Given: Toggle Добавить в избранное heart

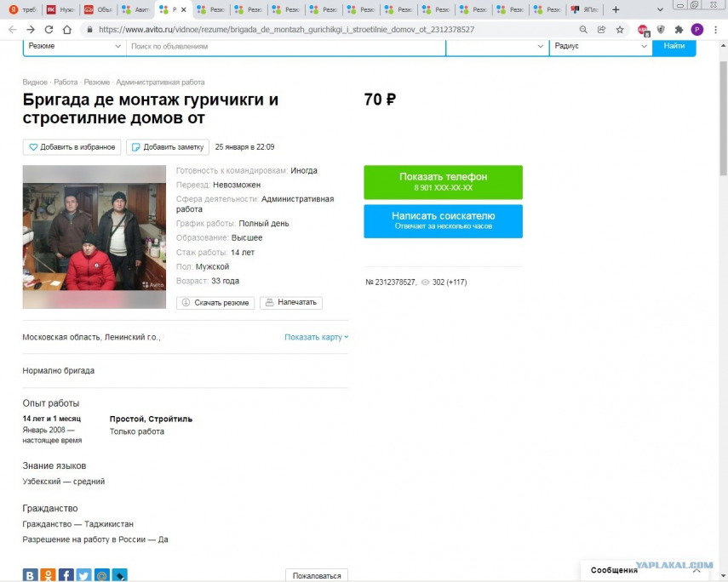Looking at the screenshot, I should (x=71, y=146).
